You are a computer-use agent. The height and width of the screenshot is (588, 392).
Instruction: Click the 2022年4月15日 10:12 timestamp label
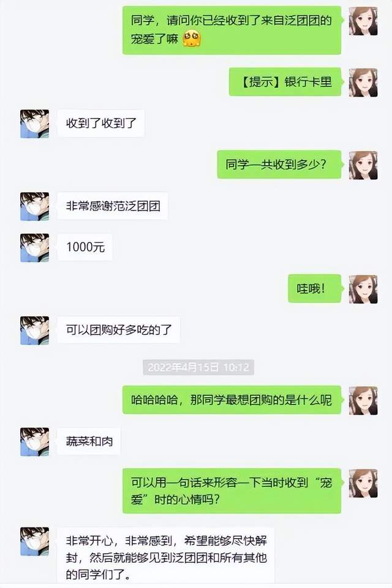pos(198,367)
